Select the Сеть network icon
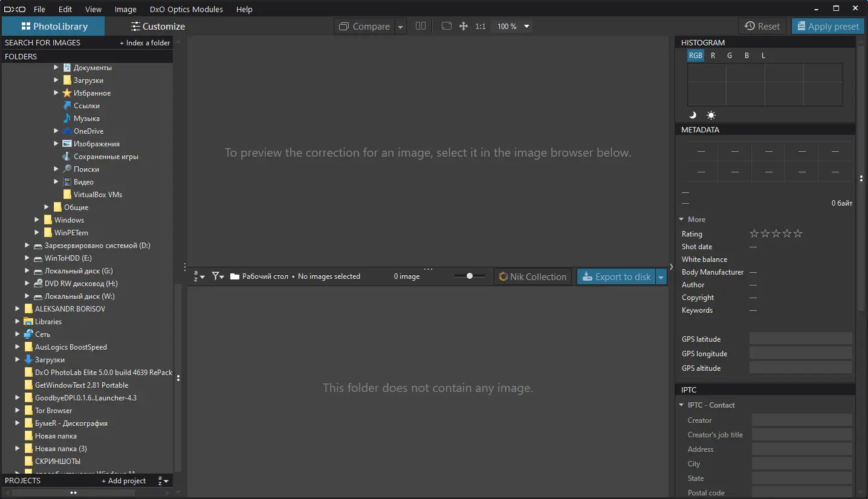Screen dimensions: 868x499 tap(28, 334)
